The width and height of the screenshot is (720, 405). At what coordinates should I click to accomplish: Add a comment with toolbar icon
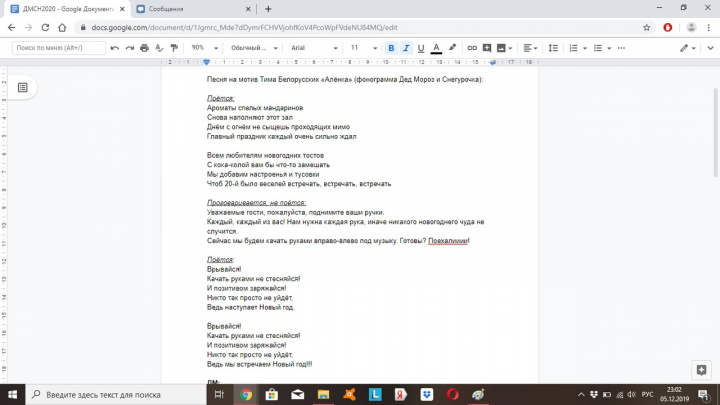pos(487,48)
